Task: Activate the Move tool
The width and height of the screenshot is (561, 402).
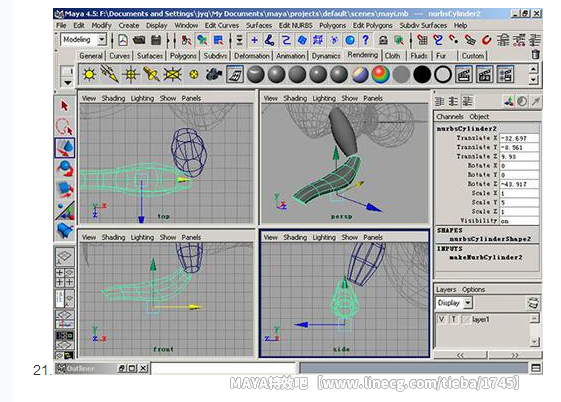Action: (x=65, y=148)
